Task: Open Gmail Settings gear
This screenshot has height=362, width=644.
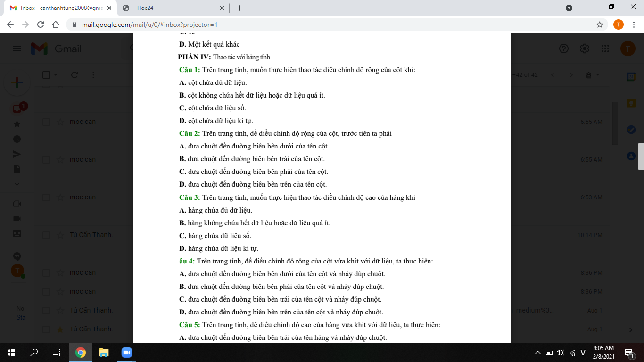Action: coord(585,49)
